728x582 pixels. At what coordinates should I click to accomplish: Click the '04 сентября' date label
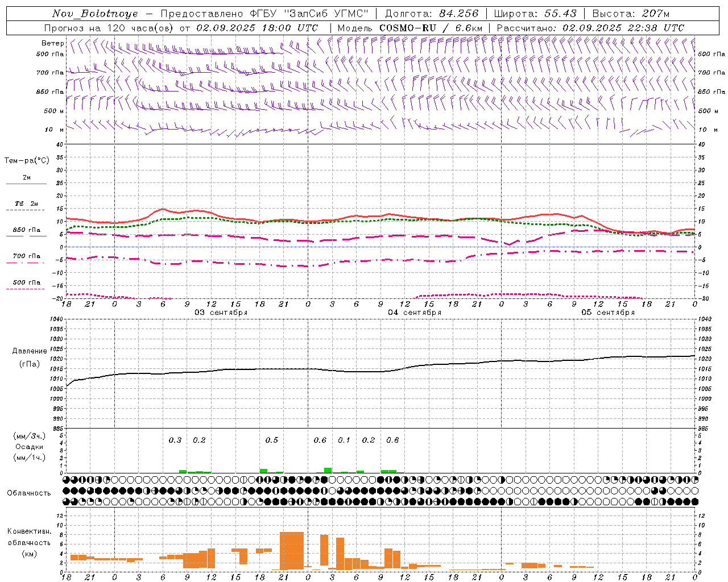point(415,313)
